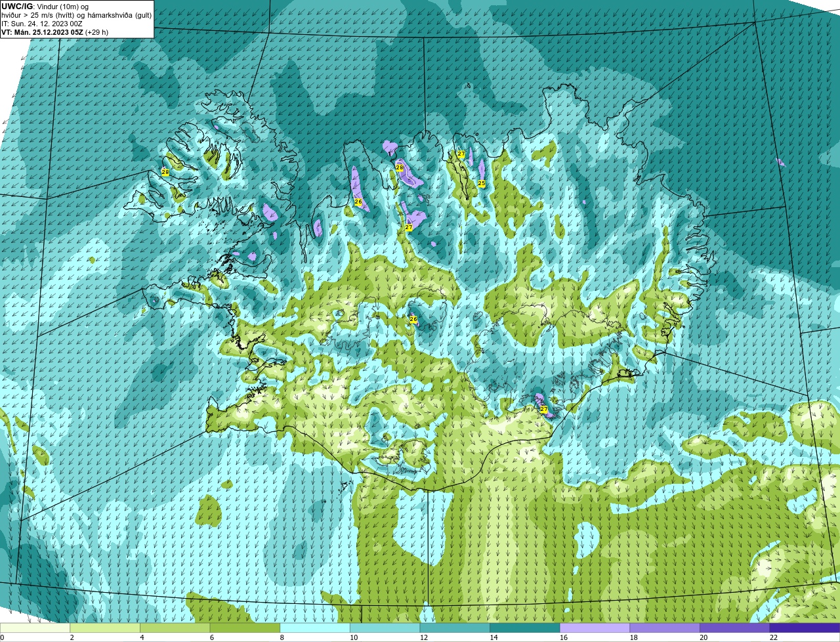Screen dimensions: 840x642
Task: Click the init time 'IT: Sun. 24. 12. 2023 00Z'
Action: [x=42, y=24]
